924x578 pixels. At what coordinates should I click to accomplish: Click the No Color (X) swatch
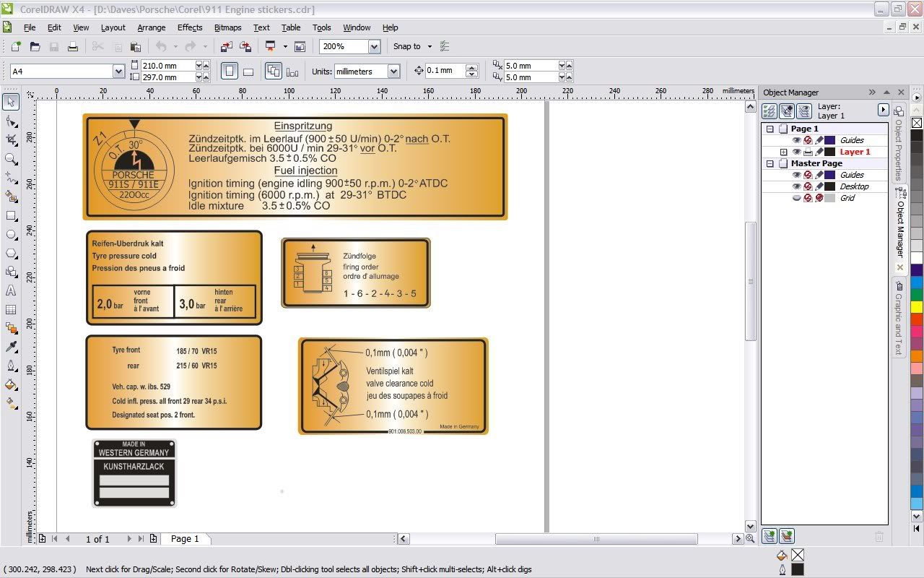click(x=916, y=123)
